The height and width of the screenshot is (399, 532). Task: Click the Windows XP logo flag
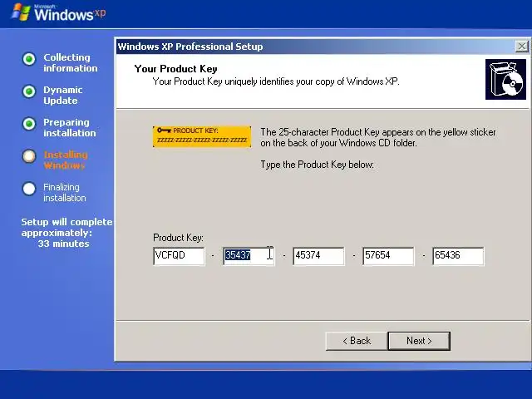21,13
